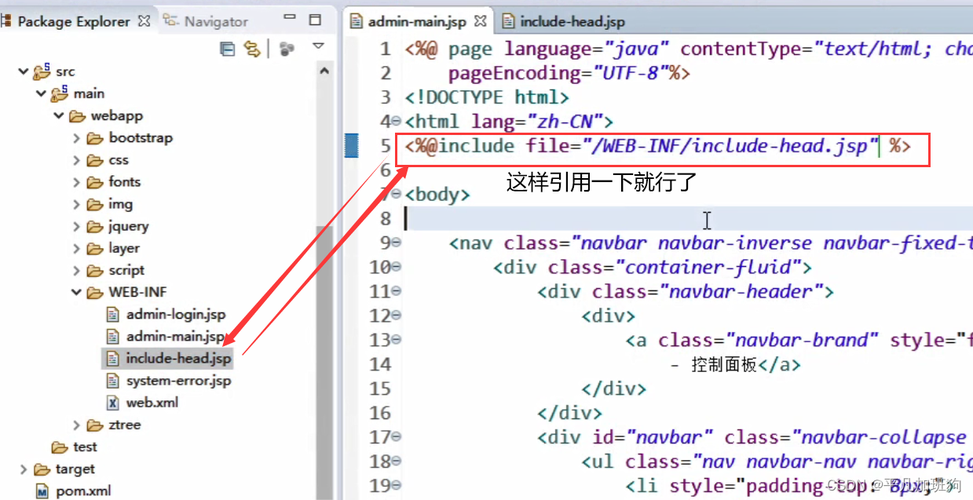Screen dimensions: 973x500
Task: Switch to the include-head.jsp editor tab
Action: click(571, 21)
